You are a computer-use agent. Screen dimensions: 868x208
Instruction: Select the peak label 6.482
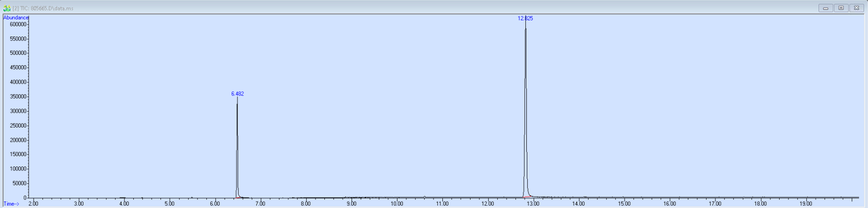[x=237, y=94]
